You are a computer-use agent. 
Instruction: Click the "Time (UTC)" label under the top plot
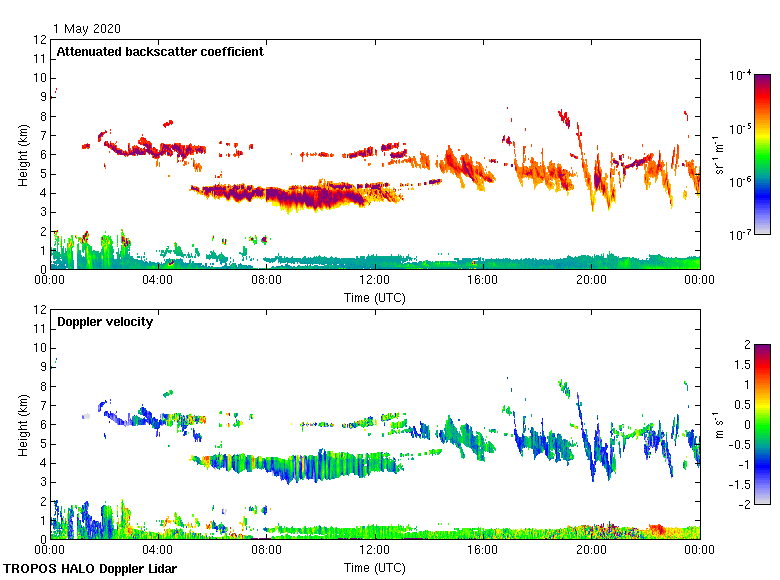(x=375, y=297)
